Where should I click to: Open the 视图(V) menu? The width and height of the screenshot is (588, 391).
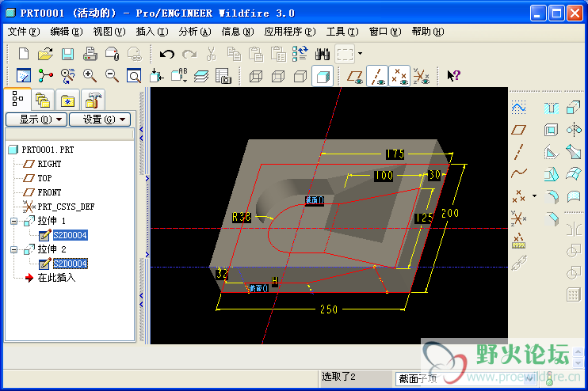click(x=109, y=32)
